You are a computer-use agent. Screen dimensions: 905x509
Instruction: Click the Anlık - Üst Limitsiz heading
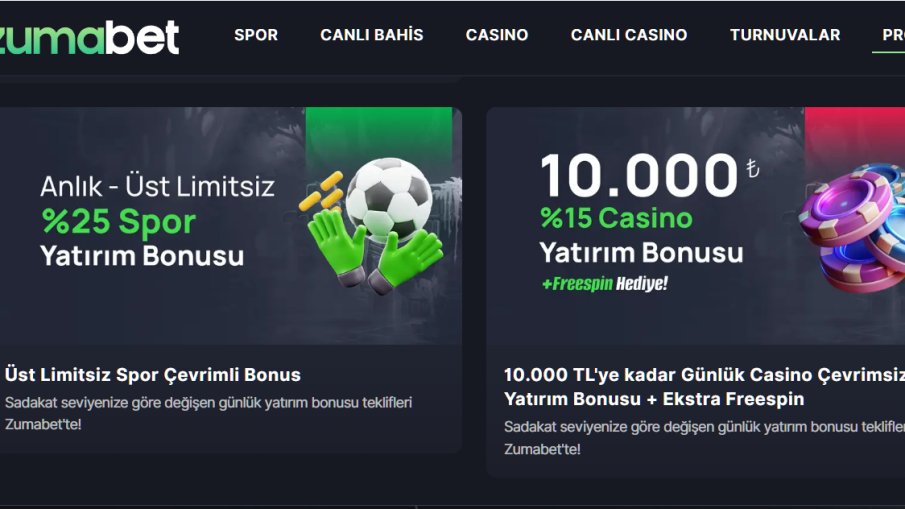click(157, 186)
